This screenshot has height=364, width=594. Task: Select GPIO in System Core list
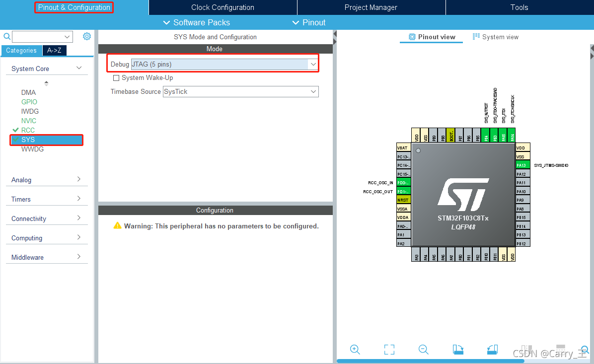[x=29, y=102]
